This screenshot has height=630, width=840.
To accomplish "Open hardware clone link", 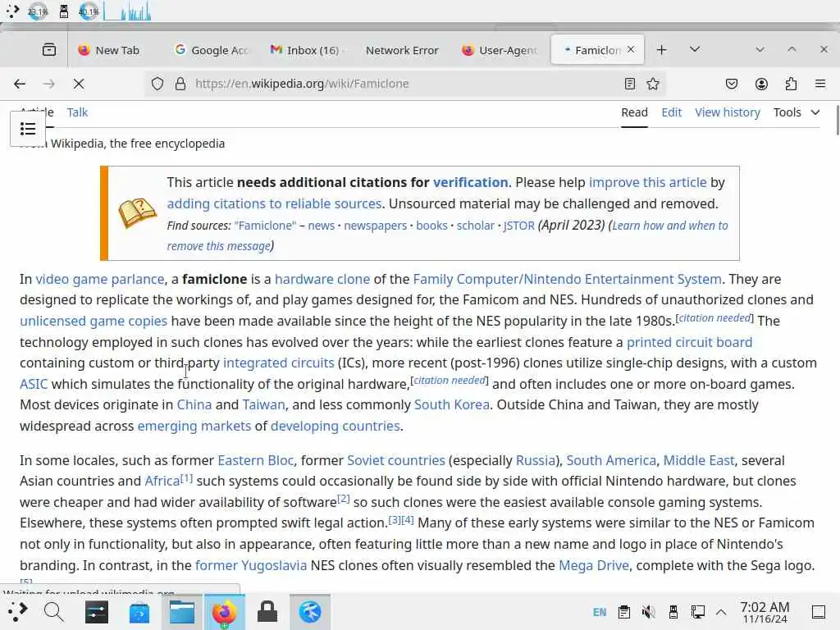I will coord(322,279).
